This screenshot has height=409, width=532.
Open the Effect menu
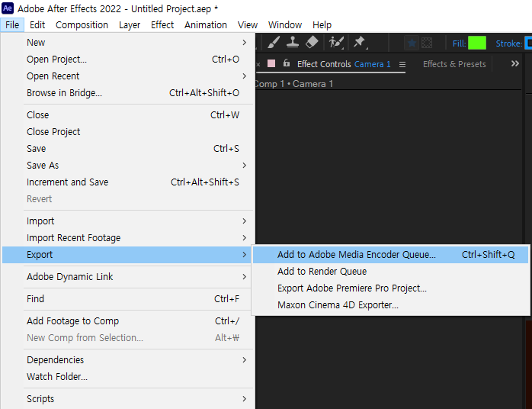coord(162,24)
